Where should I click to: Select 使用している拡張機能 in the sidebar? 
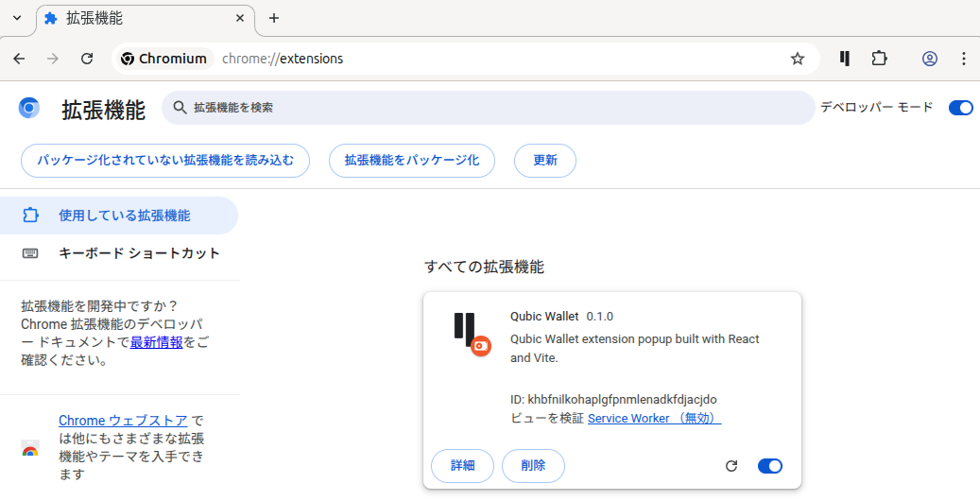(124, 216)
